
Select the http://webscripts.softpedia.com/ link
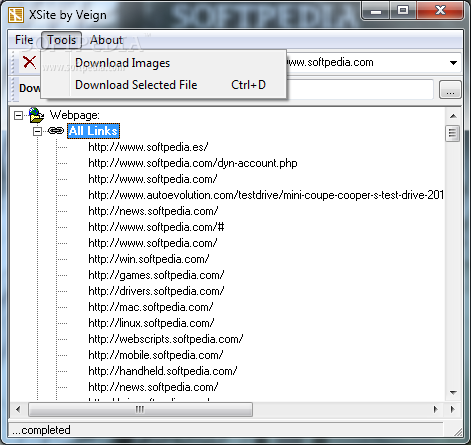click(x=166, y=339)
